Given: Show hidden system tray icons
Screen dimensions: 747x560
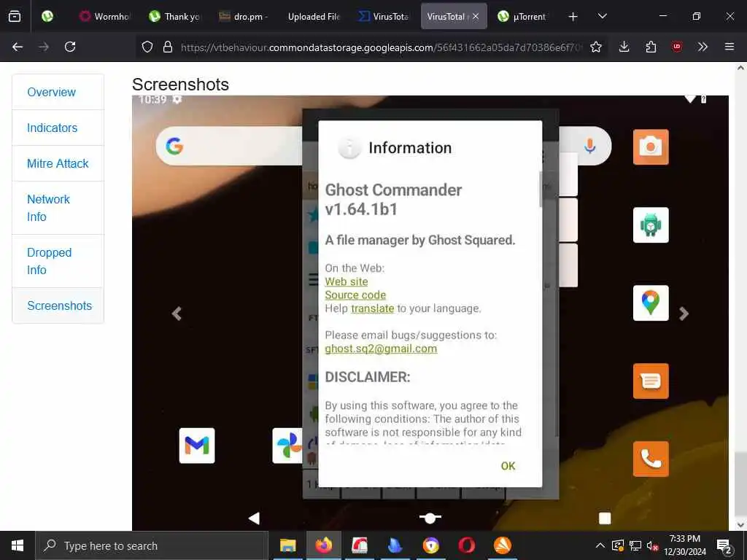Looking at the screenshot, I should (600, 545).
